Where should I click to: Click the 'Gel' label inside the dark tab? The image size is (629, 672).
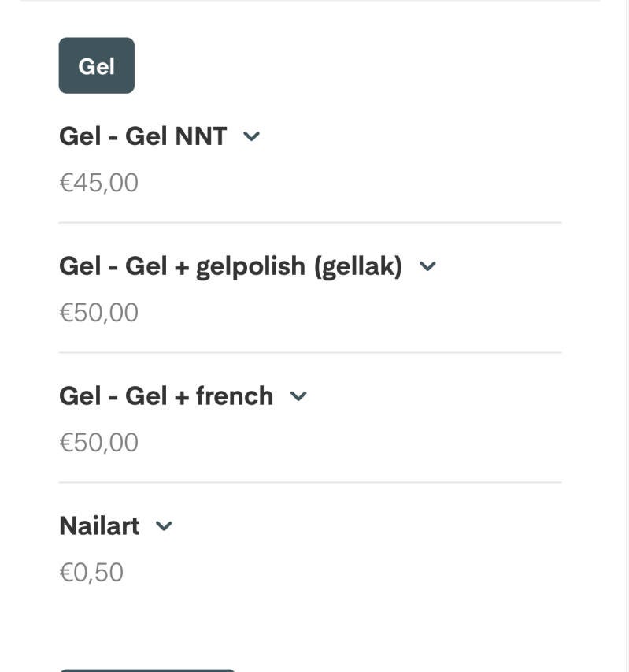pos(96,66)
